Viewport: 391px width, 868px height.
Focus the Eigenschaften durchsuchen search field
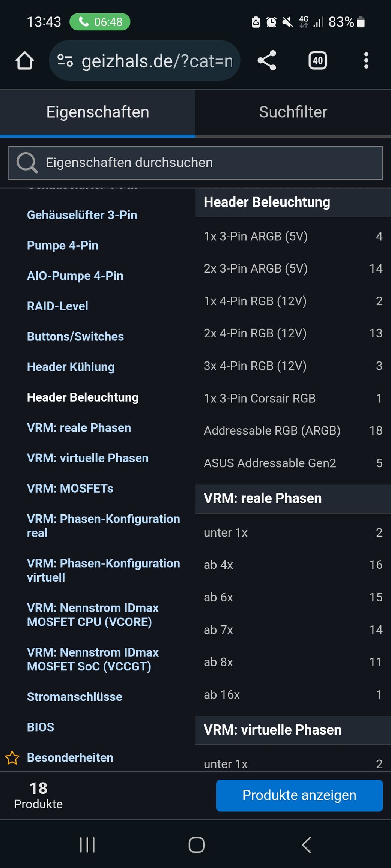[195, 163]
